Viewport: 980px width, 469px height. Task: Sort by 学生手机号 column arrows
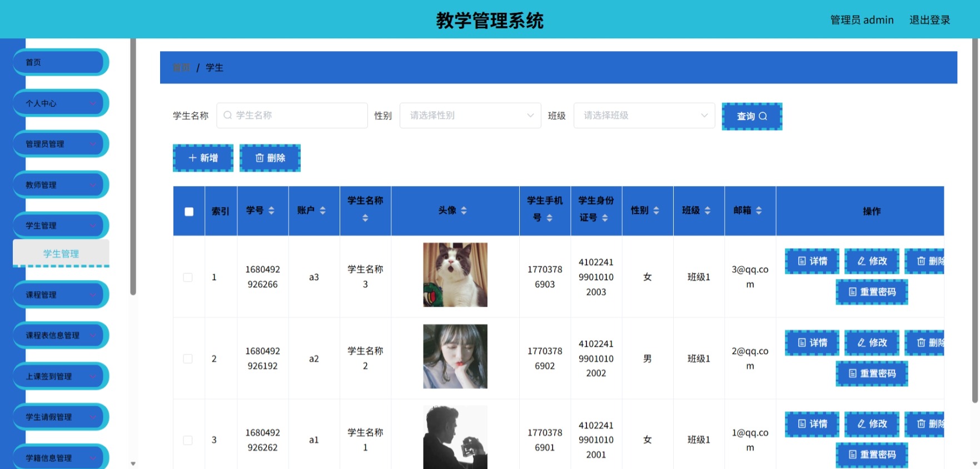[x=549, y=218]
